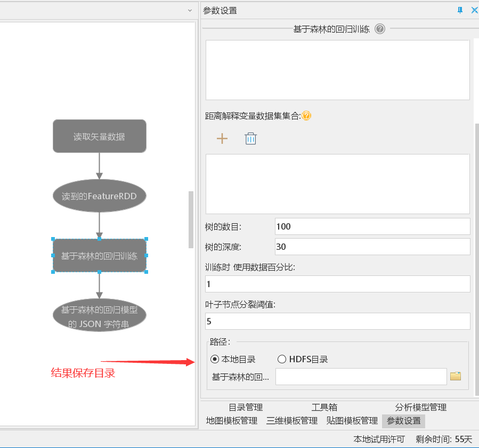479x448 pixels.
Task: Click the 基于森林的回... path input field
Action: (x=361, y=377)
